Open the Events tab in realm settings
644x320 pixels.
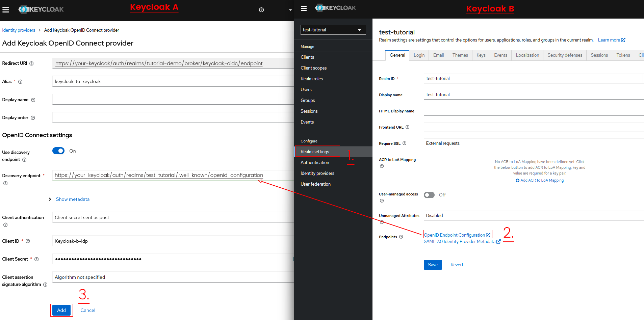(500, 55)
